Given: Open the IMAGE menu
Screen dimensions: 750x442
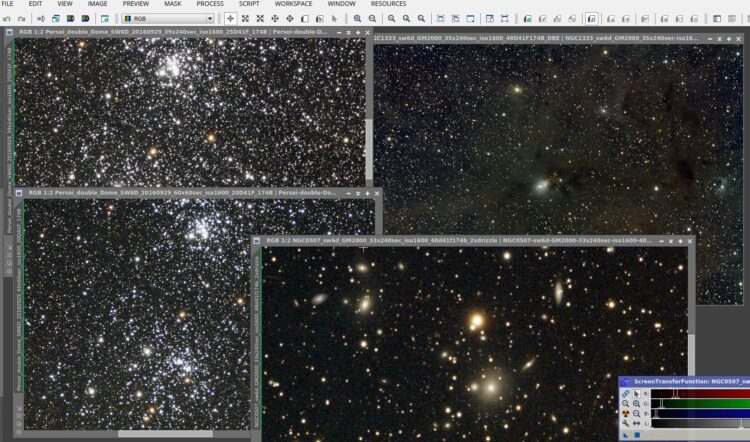Looking at the screenshot, I should 97,4.
